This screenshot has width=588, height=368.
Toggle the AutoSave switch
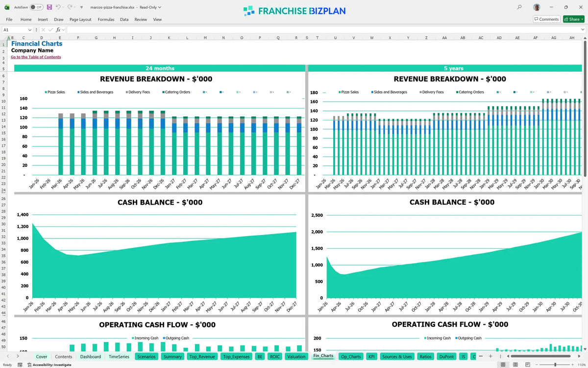click(x=36, y=7)
